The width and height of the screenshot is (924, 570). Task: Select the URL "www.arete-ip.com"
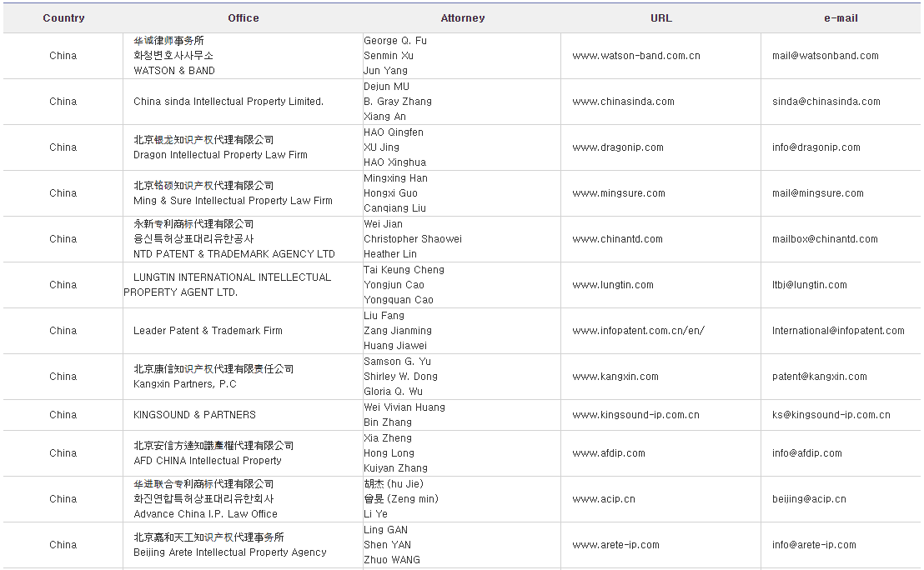point(615,546)
